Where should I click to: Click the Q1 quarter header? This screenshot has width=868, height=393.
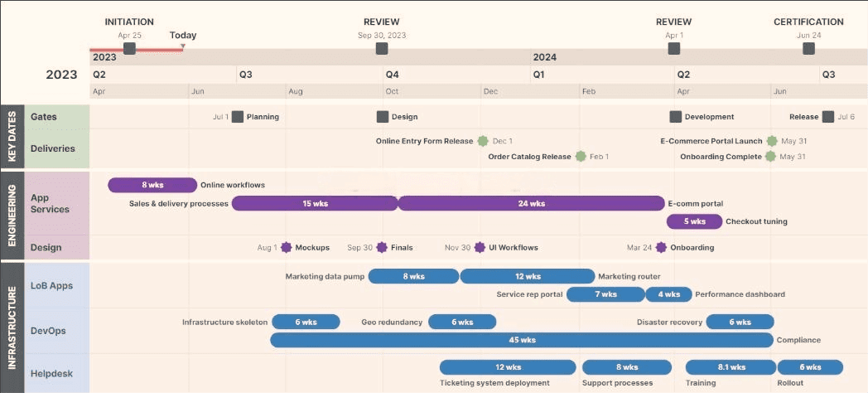tap(538, 75)
